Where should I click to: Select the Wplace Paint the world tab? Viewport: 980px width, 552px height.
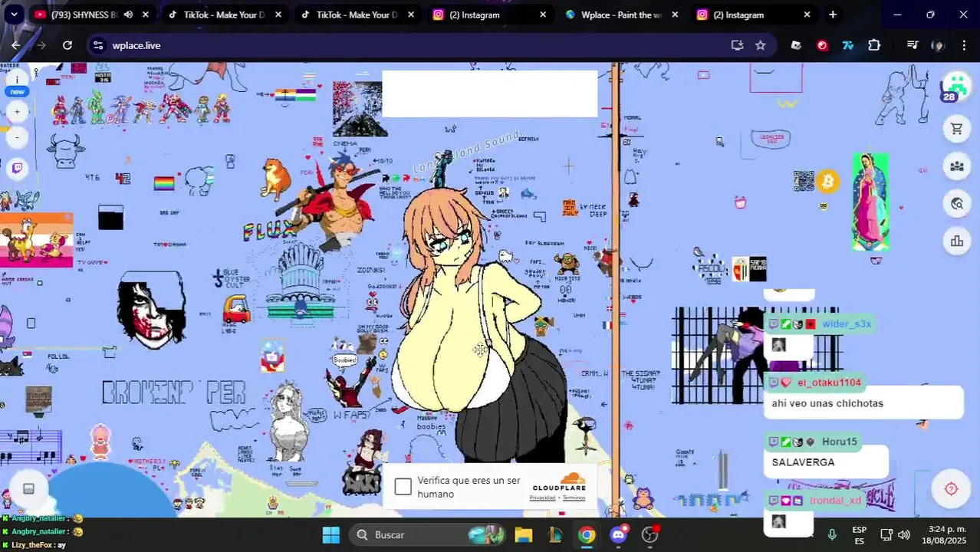621,15
